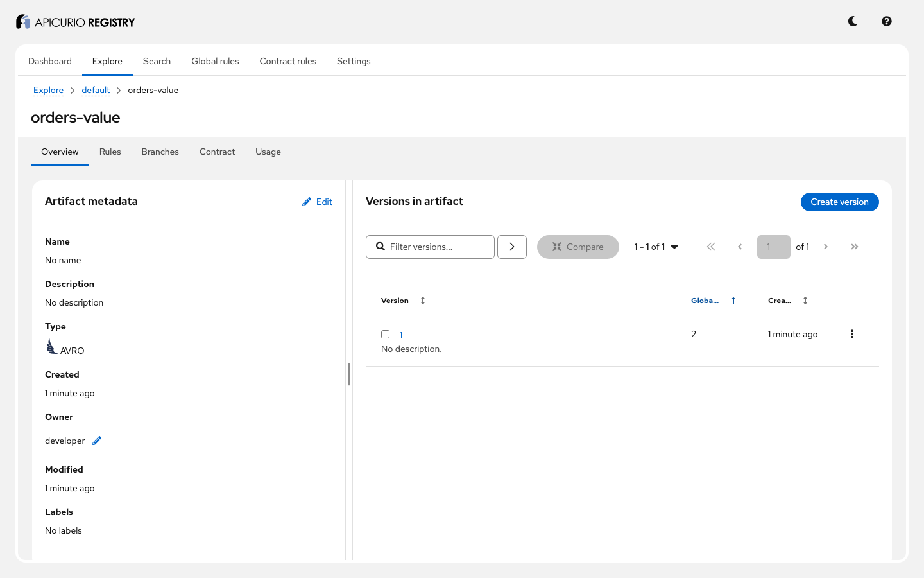924x578 pixels.
Task: Switch to the Search tab
Action: click(157, 61)
